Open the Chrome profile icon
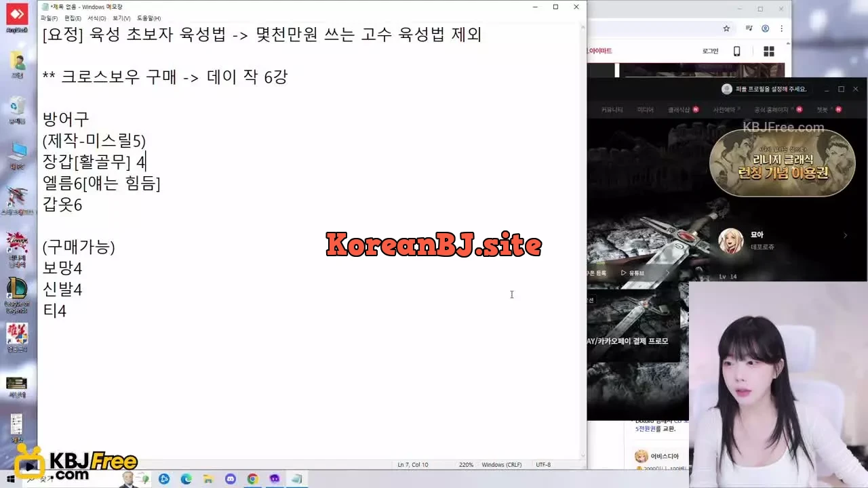The image size is (868, 488). point(766,28)
